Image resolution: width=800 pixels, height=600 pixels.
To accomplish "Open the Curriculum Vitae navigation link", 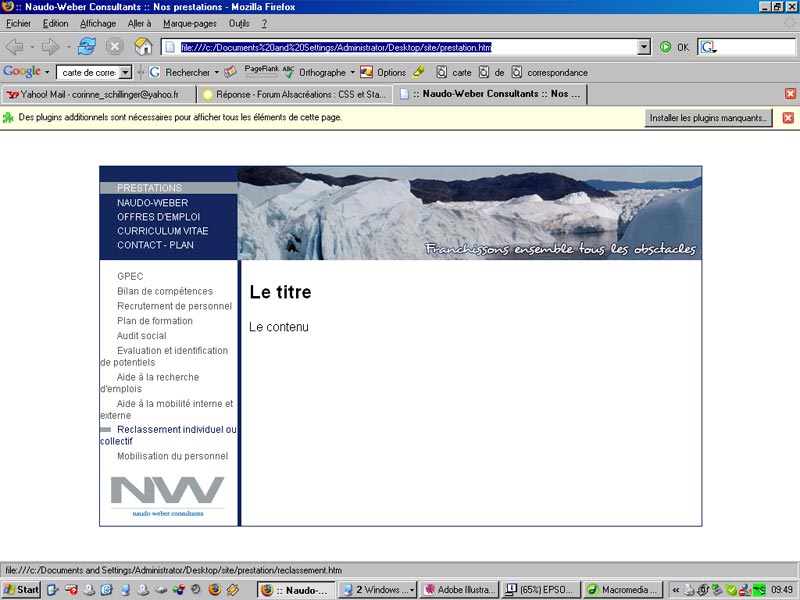I will point(162,231).
